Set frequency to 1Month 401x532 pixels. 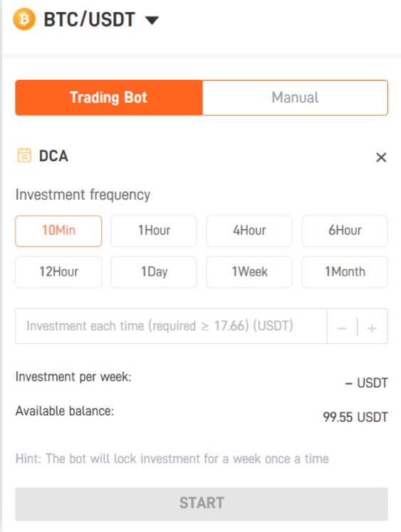tap(345, 272)
